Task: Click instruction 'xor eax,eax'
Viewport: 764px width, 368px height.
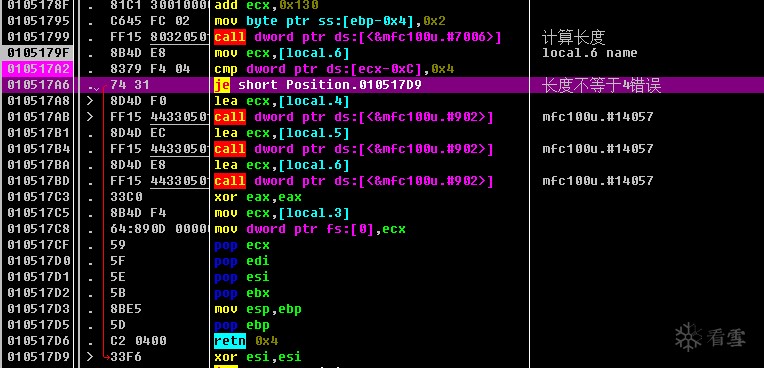Action: point(258,197)
